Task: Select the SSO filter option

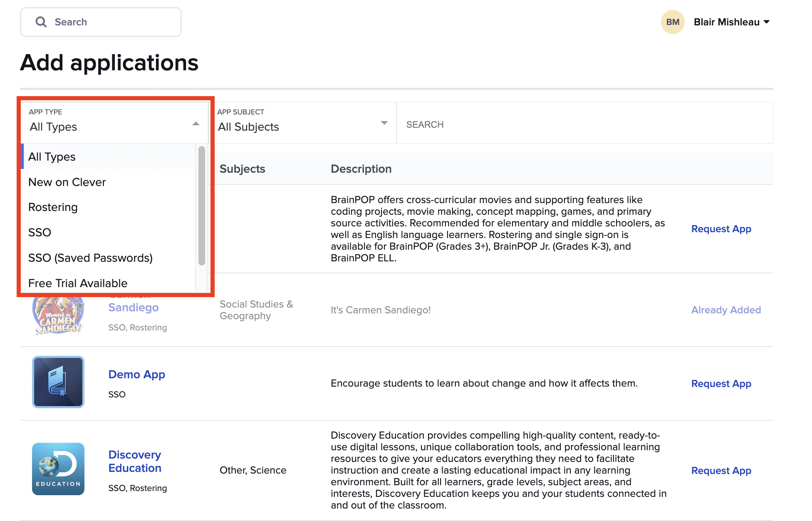Action: tap(40, 232)
